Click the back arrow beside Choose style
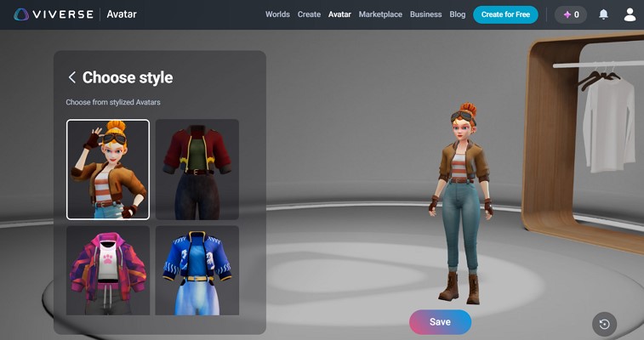Image resolution: width=644 pixels, height=340 pixels. pyautogui.click(x=71, y=77)
